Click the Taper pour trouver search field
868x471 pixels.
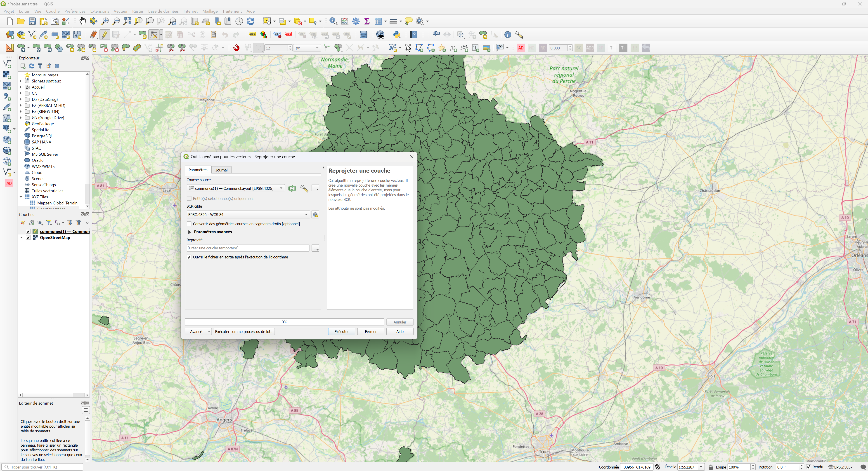pyautogui.click(x=42, y=467)
